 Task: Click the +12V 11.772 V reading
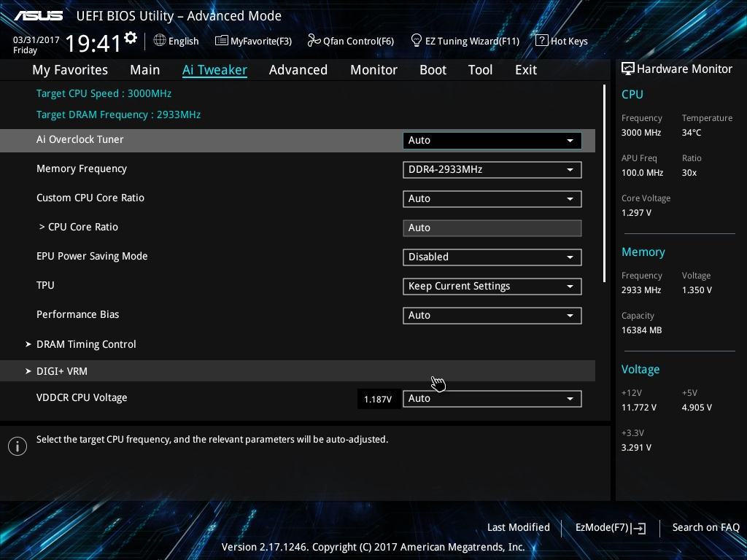tap(639, 407)
